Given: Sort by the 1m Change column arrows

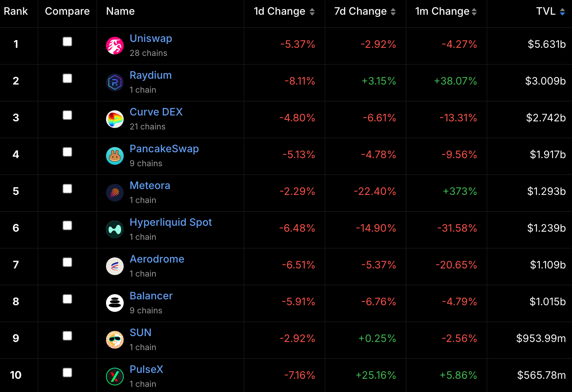Looking at the screenshot, I should (x=474, y=12).
